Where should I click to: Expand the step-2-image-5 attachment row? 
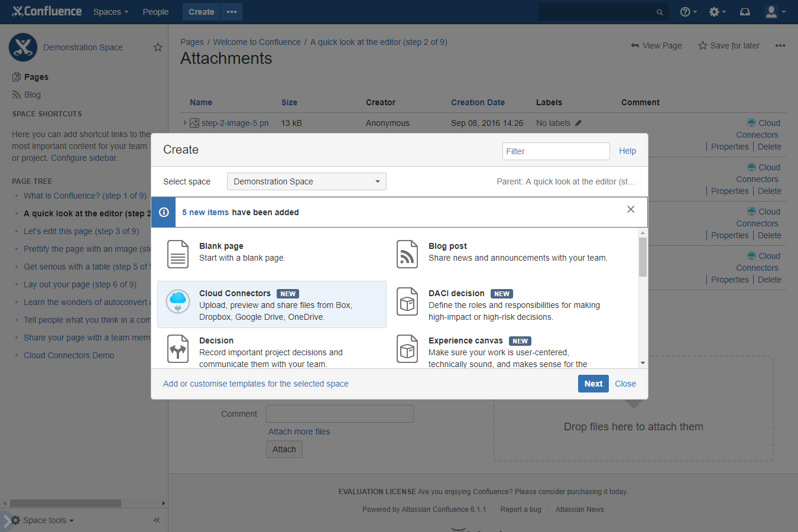[x=184, y=123]
